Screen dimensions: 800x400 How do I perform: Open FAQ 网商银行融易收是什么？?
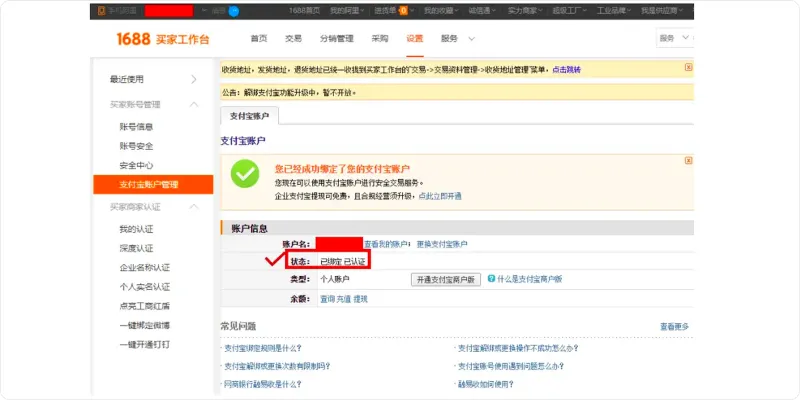tap(263, 384)
